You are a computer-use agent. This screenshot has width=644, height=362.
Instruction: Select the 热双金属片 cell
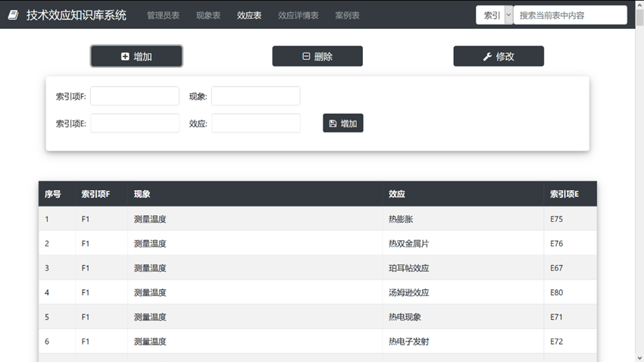coord(463,243)
